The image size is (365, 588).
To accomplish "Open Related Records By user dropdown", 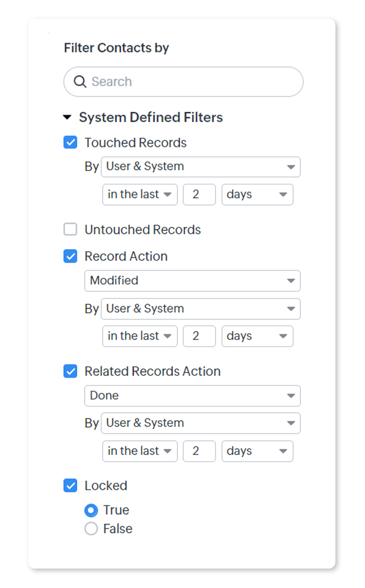I will pos(201,423).
